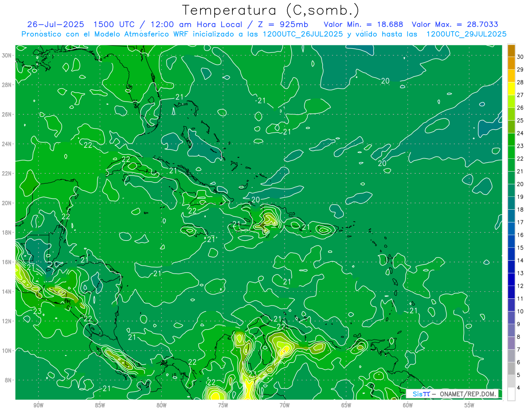Click the '26N' latitude axis label
532x411 pixels.
coord(7,114)
